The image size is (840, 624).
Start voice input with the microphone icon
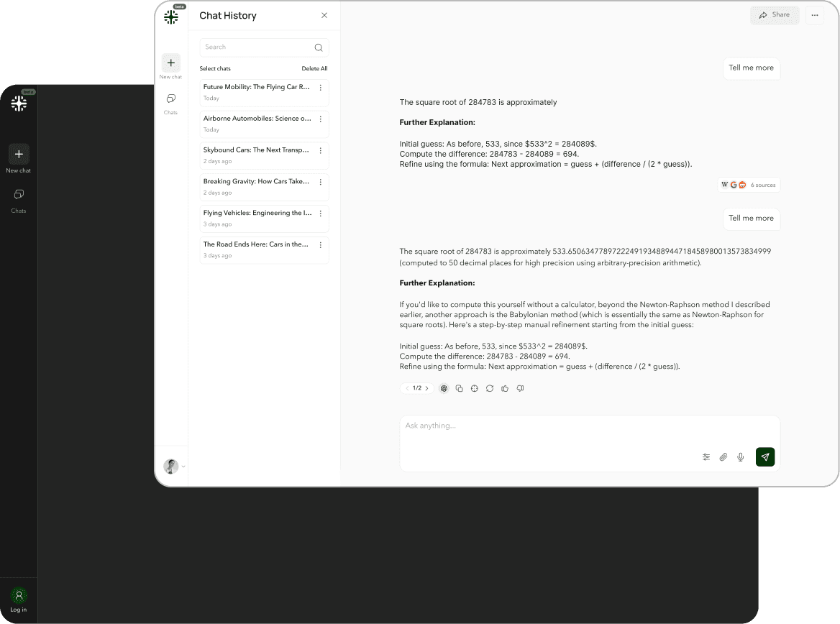pos(740,456)
